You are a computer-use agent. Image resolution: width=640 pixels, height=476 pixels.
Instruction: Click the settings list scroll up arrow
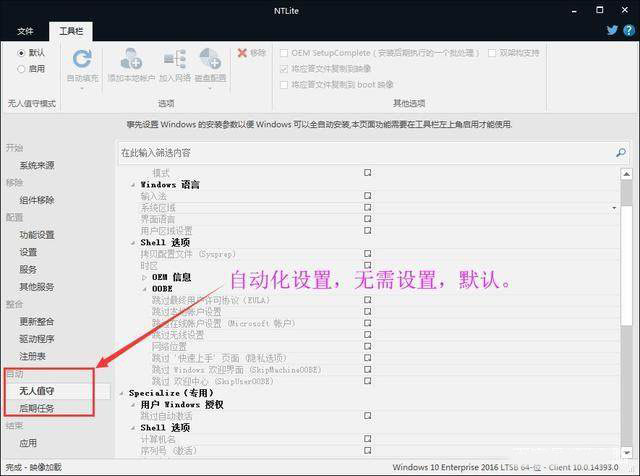coord(626,175)
